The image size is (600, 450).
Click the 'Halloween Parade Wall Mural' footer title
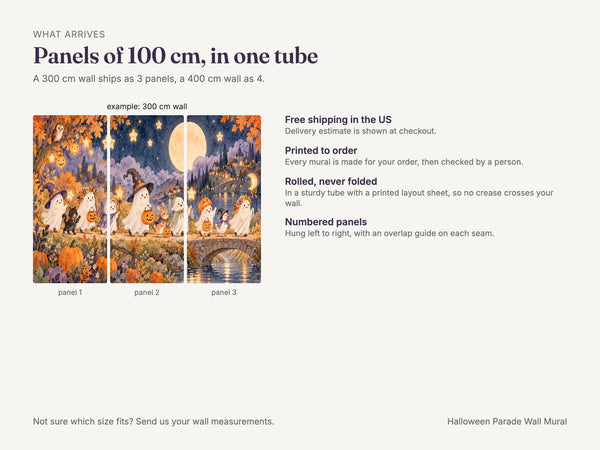point(507,421)
